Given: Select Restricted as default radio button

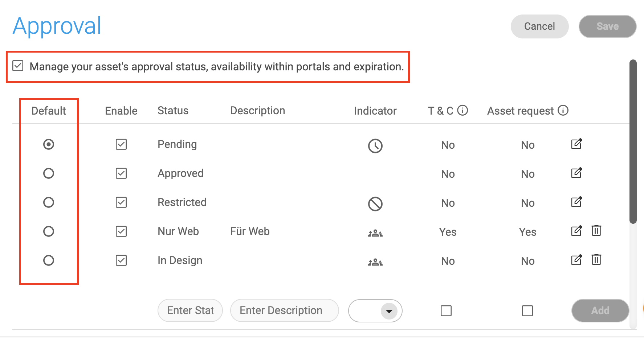Looking at the screenshot, I should [49, 202].
